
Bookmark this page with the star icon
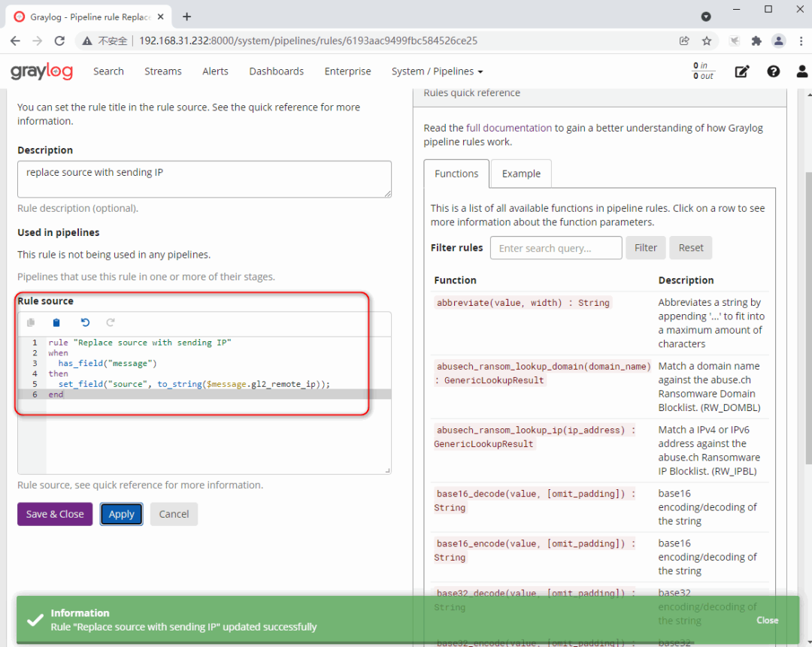[x=707, y=41]
